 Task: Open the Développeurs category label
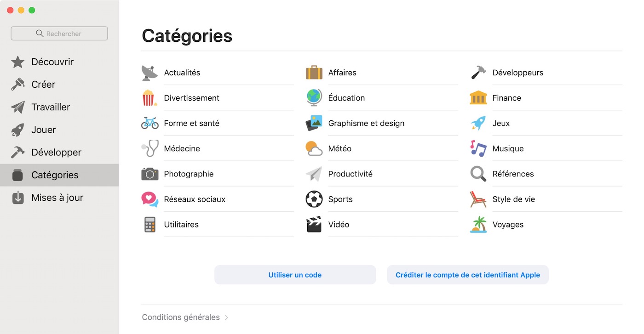click(x=518, y=73)
